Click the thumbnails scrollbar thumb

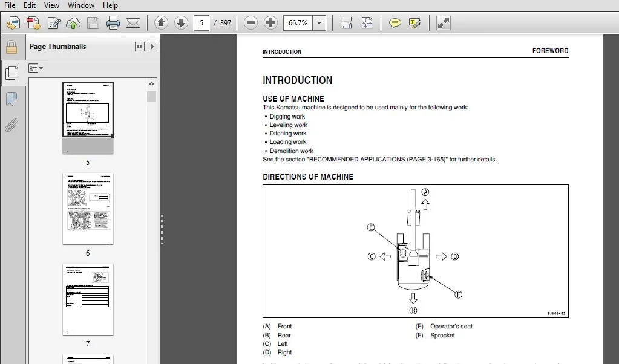click(x=152, y=96)
